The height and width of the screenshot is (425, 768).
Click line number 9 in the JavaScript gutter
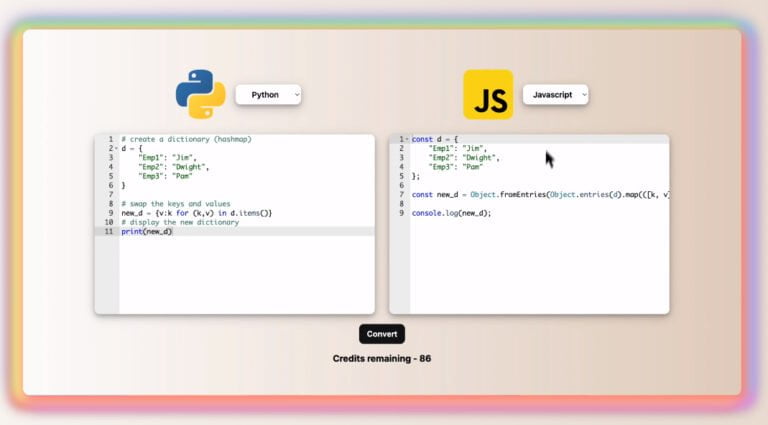pyautogui.click(x=402, y=213)
